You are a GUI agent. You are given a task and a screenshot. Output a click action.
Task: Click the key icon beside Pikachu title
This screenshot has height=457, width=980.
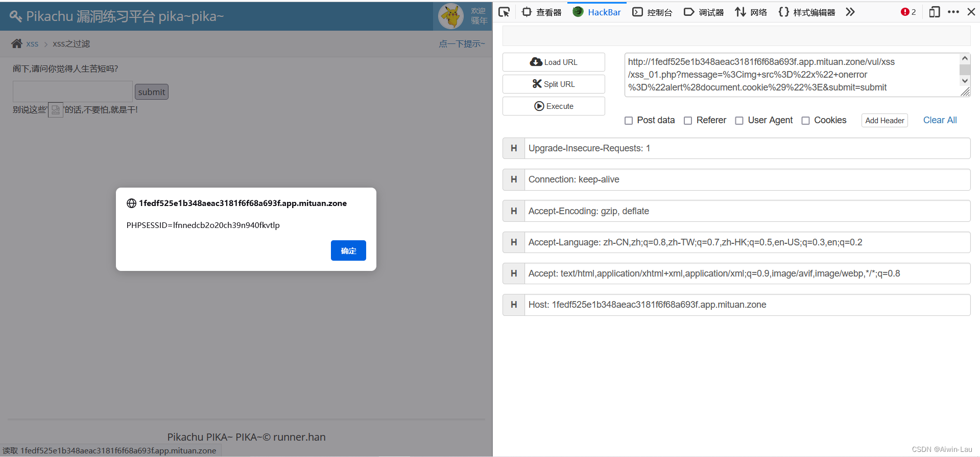(x=16, y=16)
